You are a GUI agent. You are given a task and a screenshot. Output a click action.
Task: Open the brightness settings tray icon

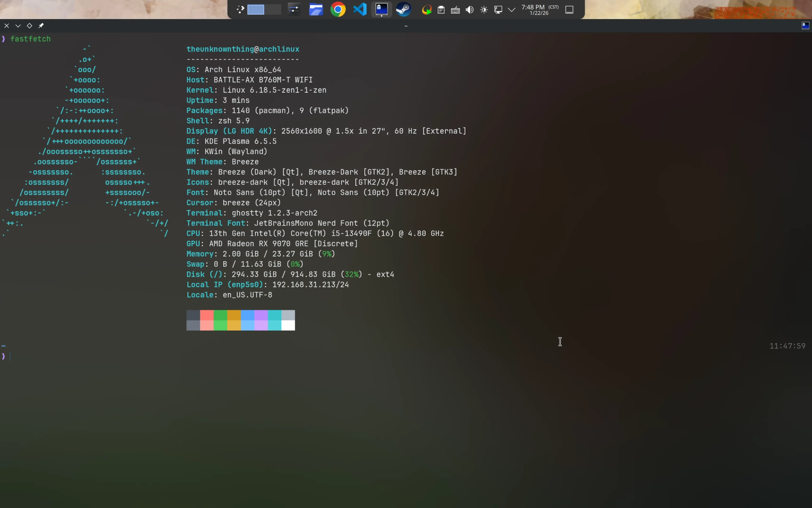click(x=484, y=10)
